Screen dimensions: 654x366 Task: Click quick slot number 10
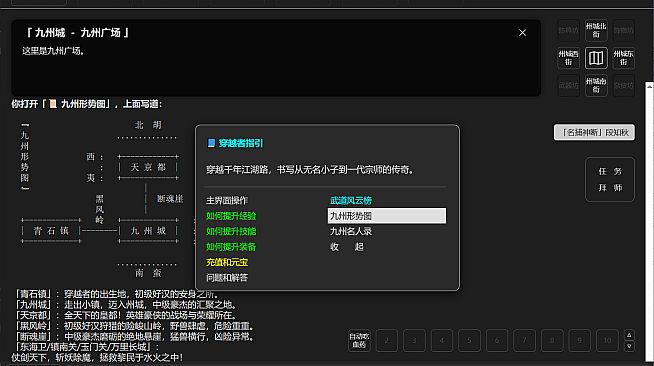point(607,340)
